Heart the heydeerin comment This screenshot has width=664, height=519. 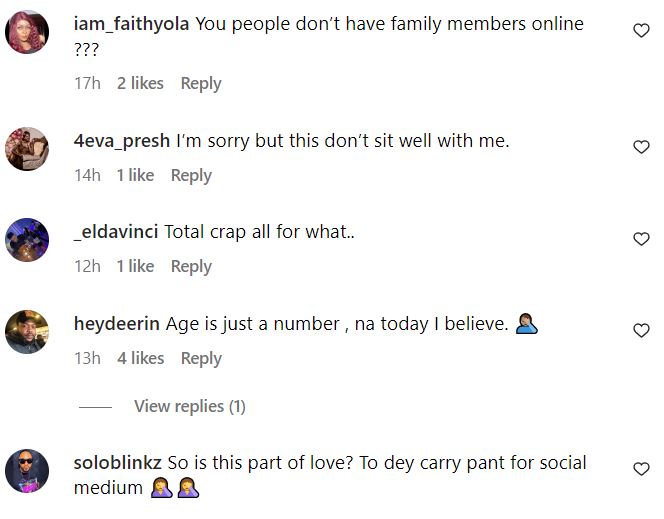[641, 331]
